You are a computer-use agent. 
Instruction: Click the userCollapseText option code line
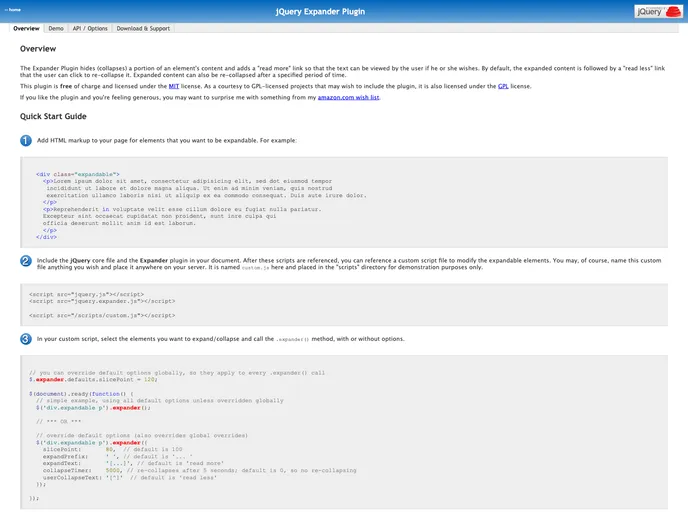point(129,478)
